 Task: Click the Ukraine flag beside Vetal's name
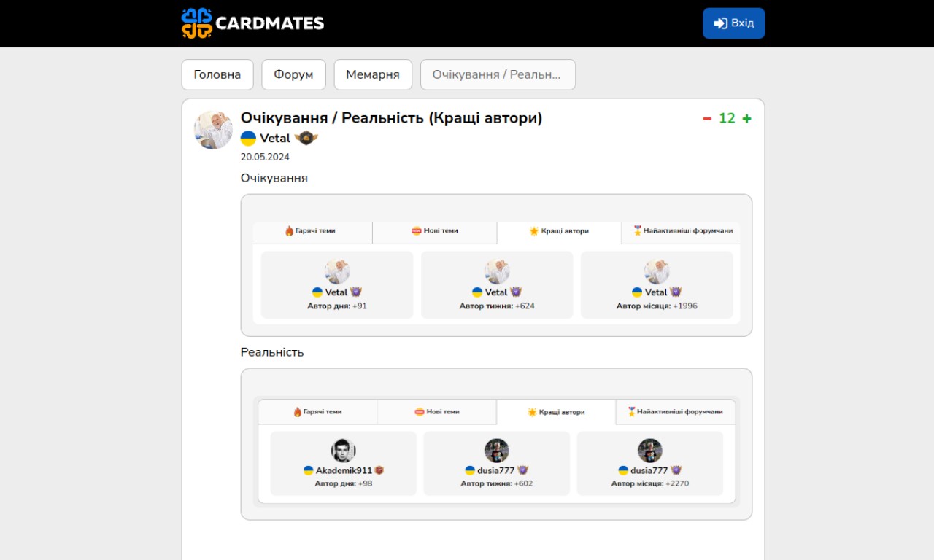[x=249, y=139]
